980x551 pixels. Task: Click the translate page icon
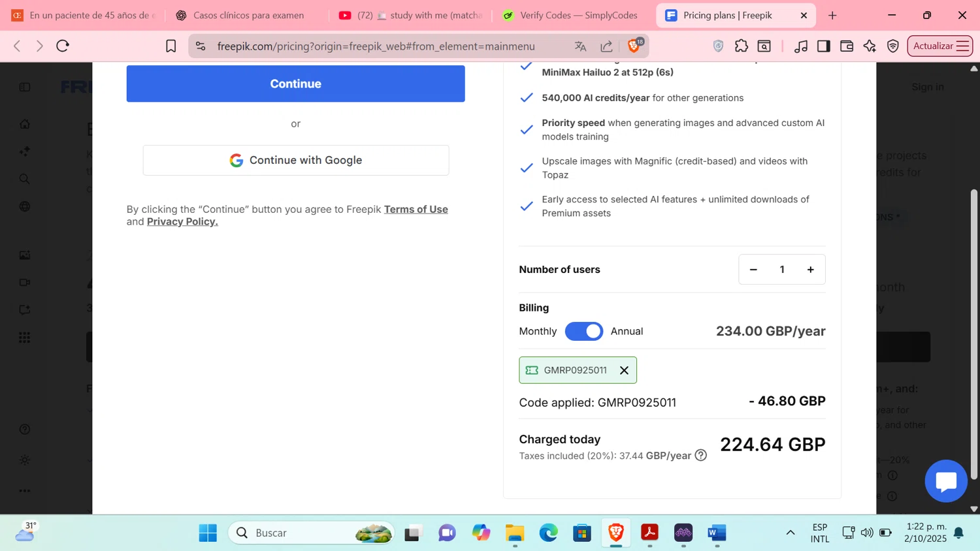click(580, 46)
